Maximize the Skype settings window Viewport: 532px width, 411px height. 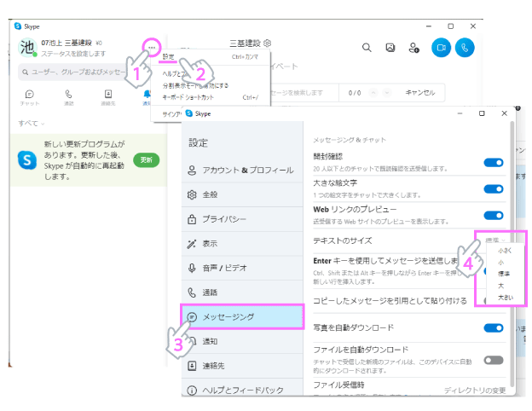[482, 113]
